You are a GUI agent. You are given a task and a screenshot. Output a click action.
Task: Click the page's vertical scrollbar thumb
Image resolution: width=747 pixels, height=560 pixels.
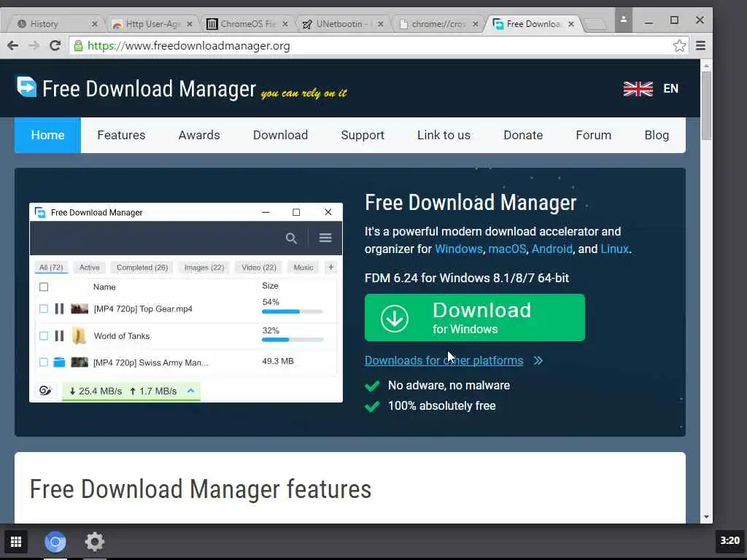(706, 105)
